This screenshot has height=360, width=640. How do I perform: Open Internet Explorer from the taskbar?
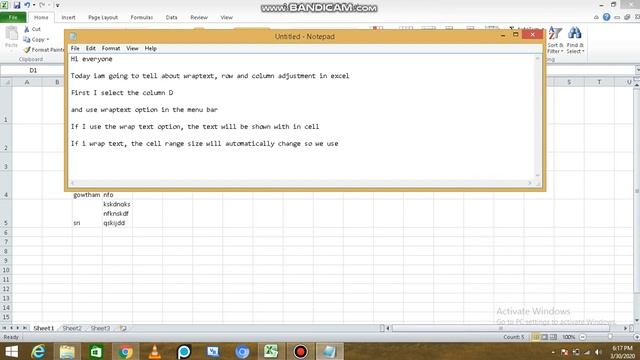coord(38,351)
